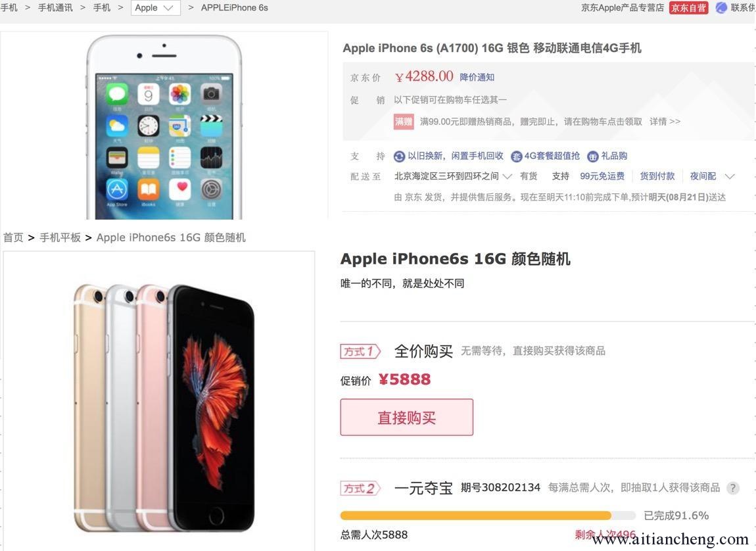Screen dimensions: 756x551
Task: Click the 联系供应商 chat icon
Action: [721, 8]
